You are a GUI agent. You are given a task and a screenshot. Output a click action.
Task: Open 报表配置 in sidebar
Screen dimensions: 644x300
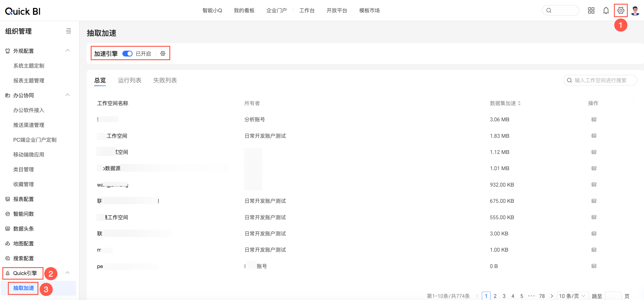click(24, 199)
